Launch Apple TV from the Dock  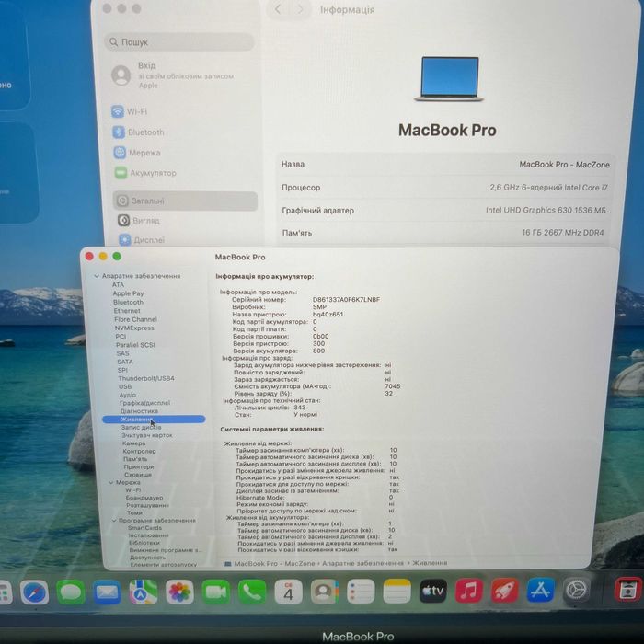tap(433, 591)
